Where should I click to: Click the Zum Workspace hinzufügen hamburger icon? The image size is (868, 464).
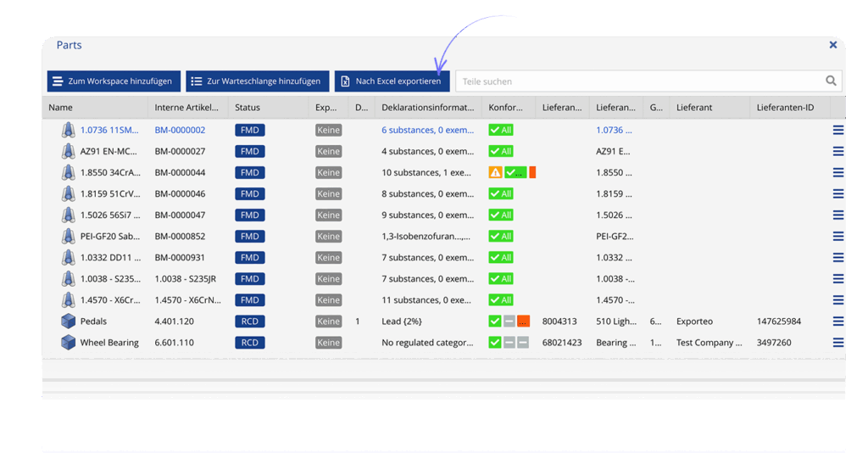pyautogui.click(x=58, y=81)
